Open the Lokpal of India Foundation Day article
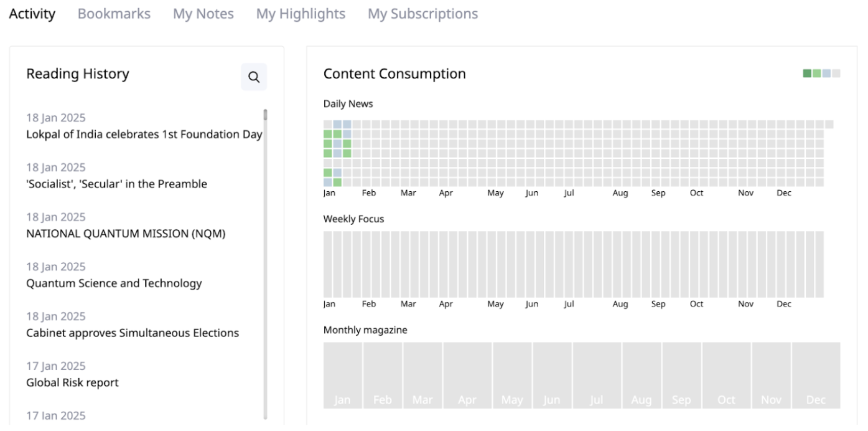The image size is (868, 431). pyautogui.click(x=144, y=135)
